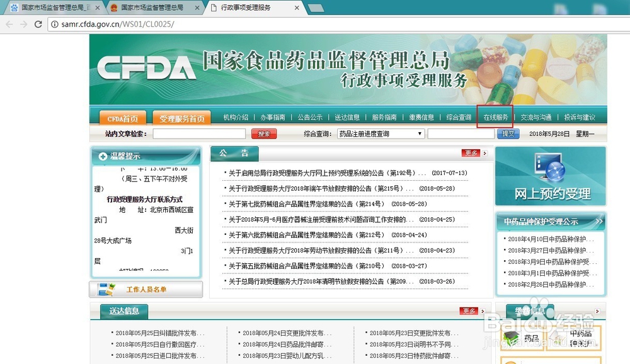Open a new browser tab
This screenshot has width=630, height=364.
click(x=316, y=8)
